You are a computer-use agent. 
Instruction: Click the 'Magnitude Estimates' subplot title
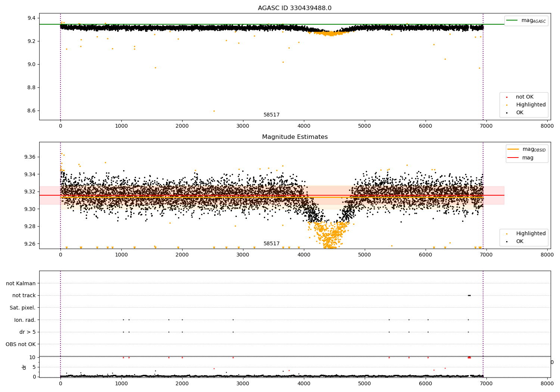click(295, 137)
